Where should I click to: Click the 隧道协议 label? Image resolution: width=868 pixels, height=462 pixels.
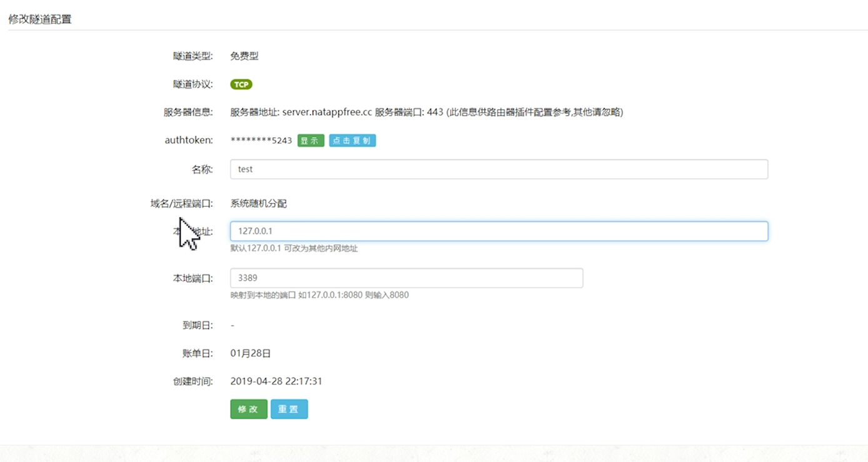click(x=193, y=84)
